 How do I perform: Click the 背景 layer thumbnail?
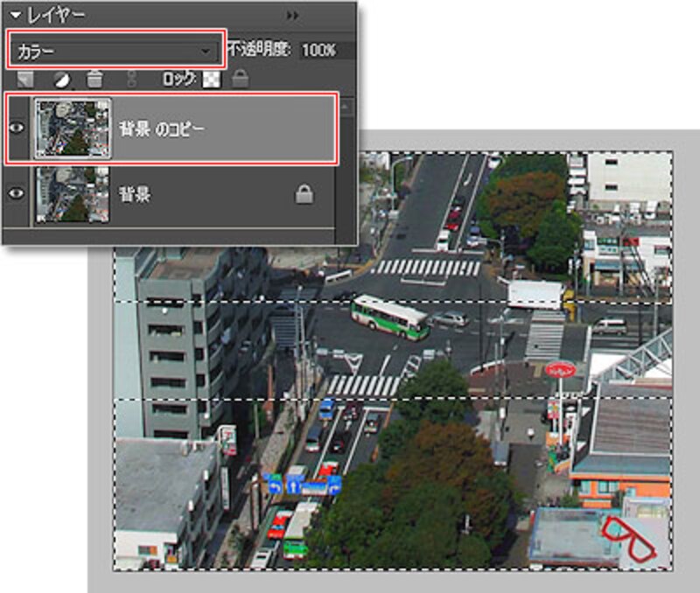[72, 194]
